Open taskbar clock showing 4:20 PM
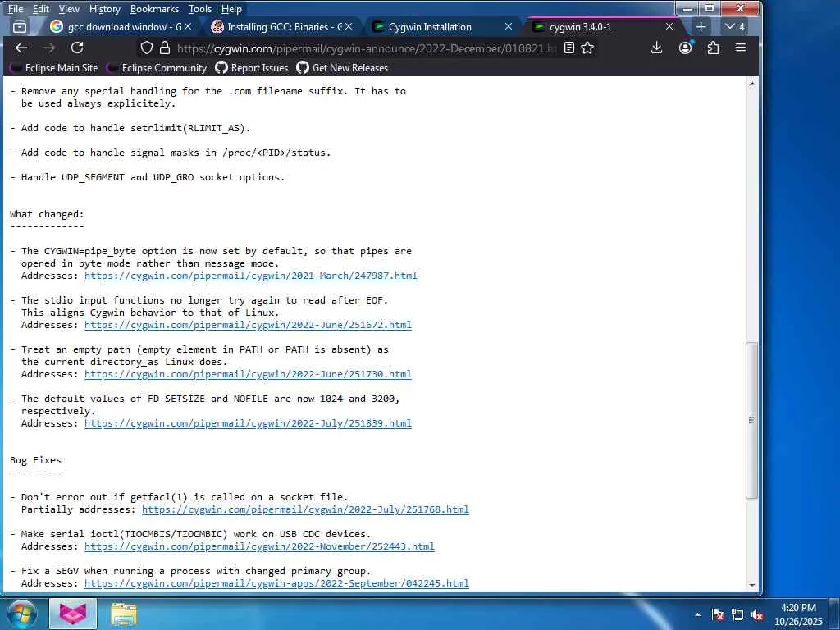 point(798,614)
